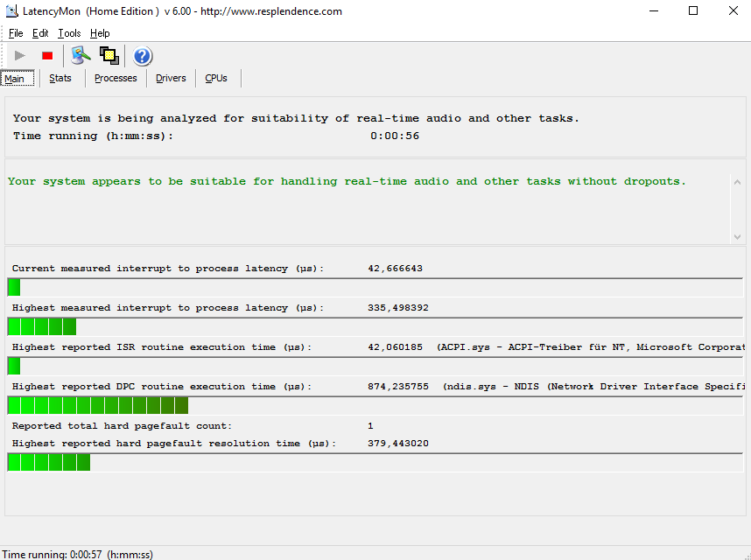
Task: Switch to the Processes tab
Action: point(116,79)
